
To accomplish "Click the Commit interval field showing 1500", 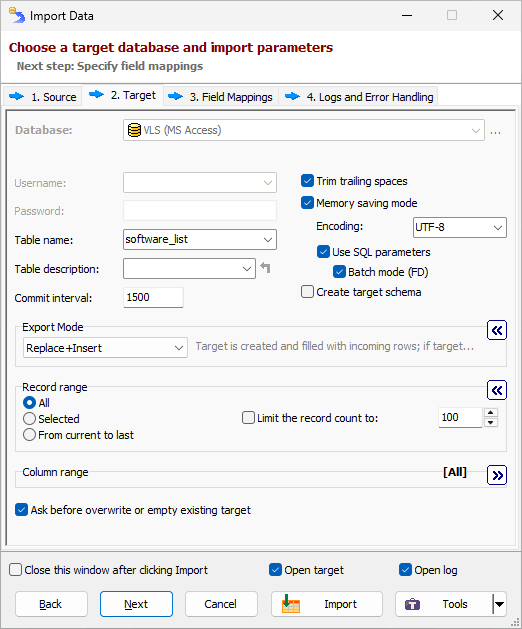I will [153, 297].
